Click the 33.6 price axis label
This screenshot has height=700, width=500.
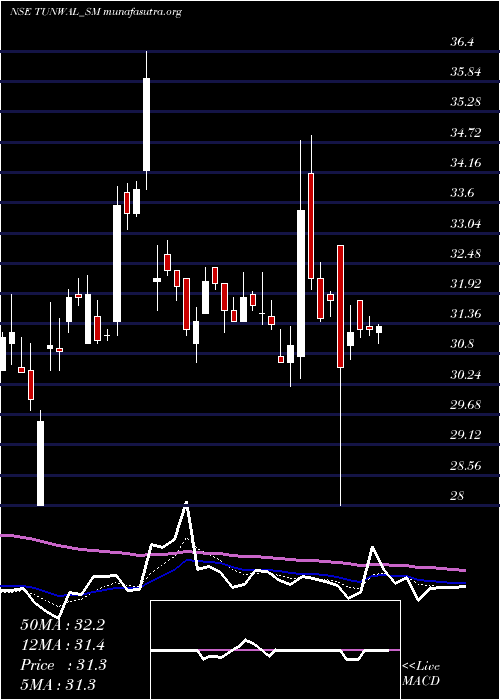coord(463,193)
